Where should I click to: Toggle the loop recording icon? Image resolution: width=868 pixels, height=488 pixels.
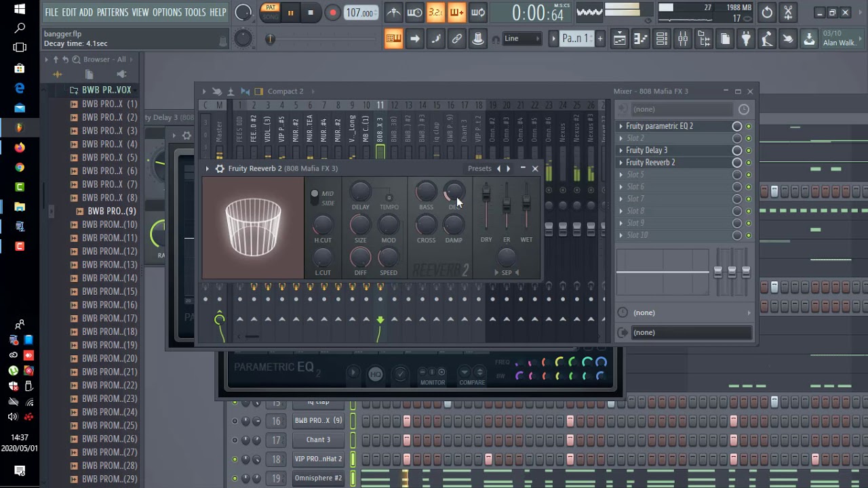(478, 12)
